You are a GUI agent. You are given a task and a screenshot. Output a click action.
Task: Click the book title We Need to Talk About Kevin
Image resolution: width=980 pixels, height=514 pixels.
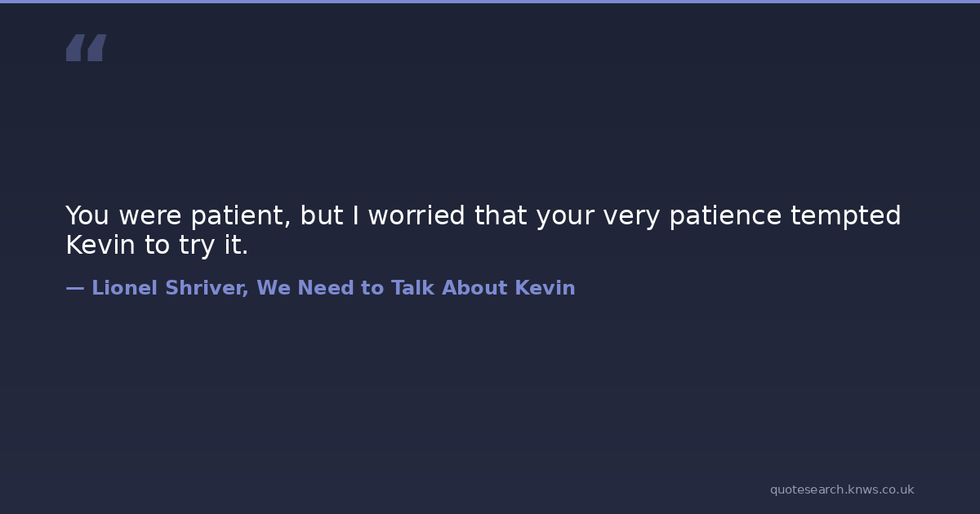(x=416, y=288)
